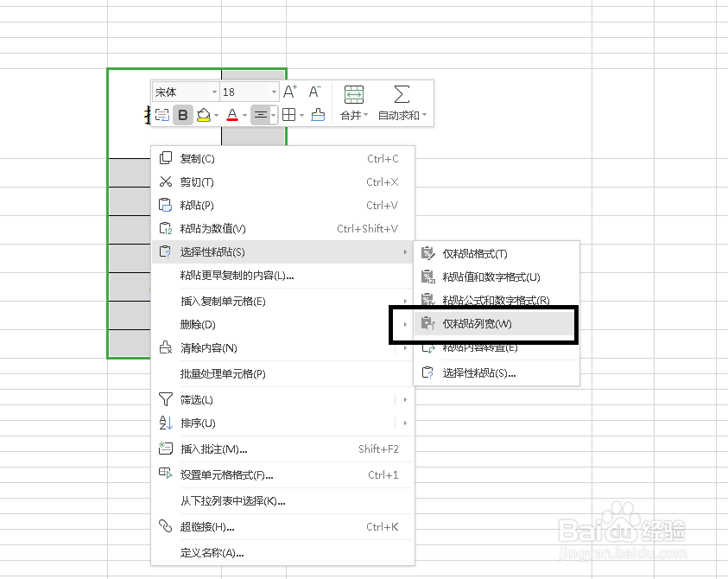
Task: Click the increase font size icon
Action: [x=289, y=92]
